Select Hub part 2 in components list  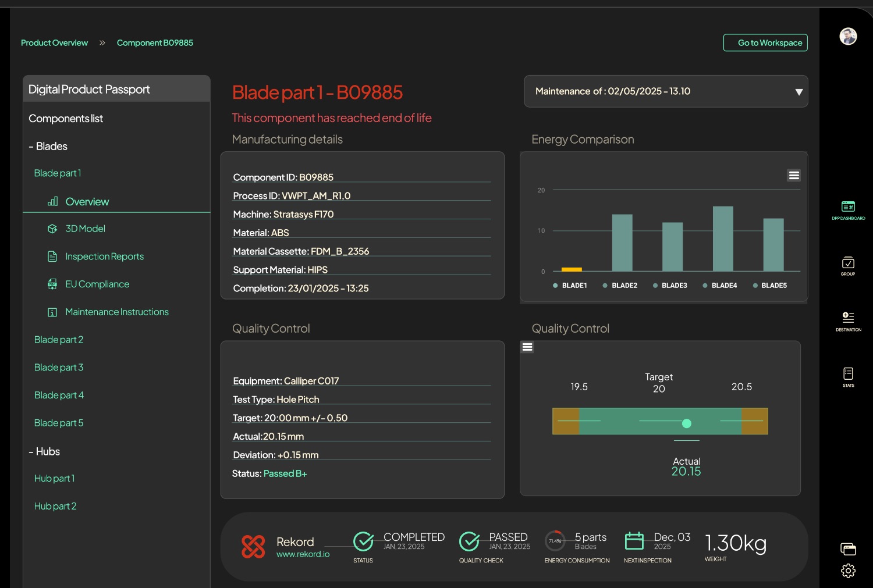[55, 507]
